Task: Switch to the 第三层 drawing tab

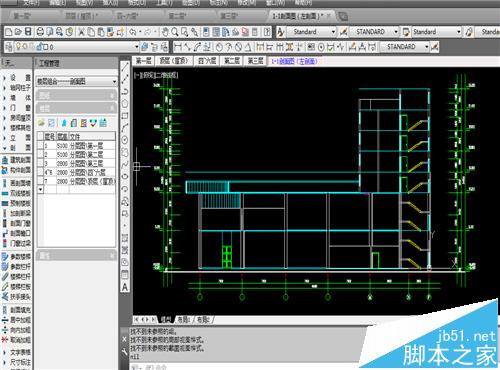Action: coord(255,61)
